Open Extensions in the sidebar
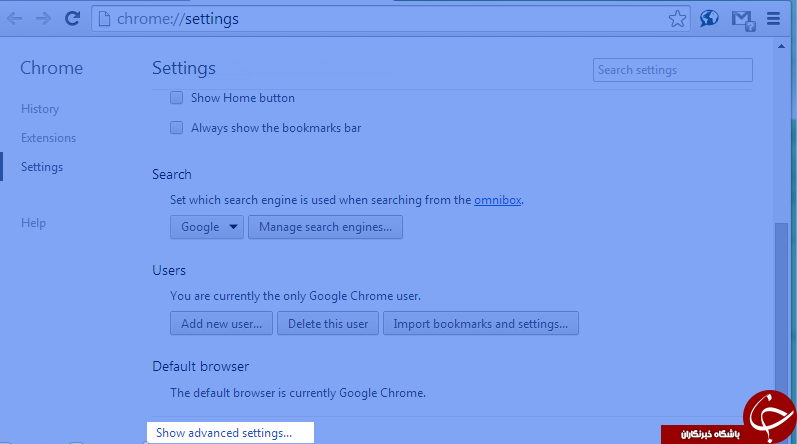 48,138
